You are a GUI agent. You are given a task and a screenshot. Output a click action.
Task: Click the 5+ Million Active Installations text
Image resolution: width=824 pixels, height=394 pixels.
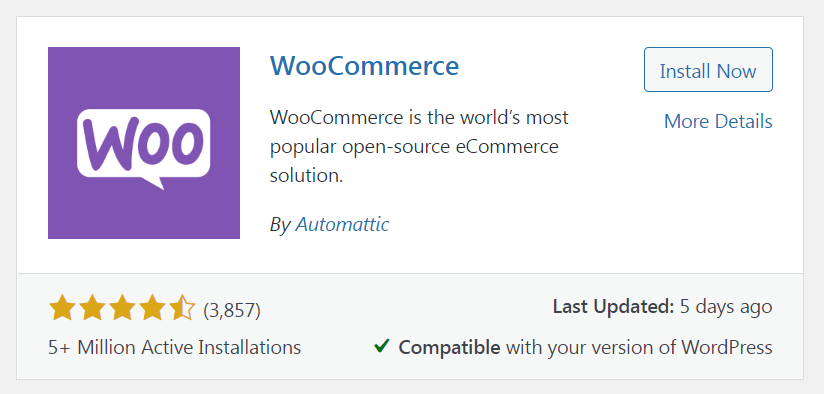(174, 347)
